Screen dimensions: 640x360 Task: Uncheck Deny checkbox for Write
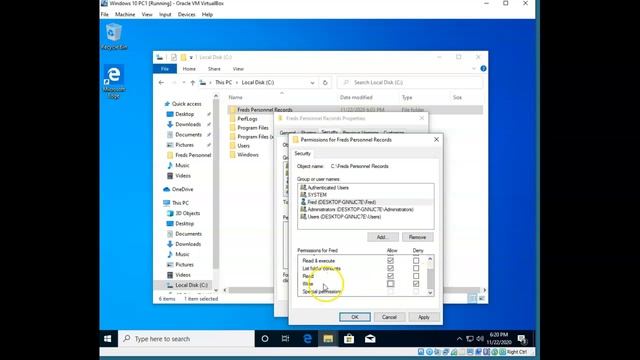pos(416,284)
